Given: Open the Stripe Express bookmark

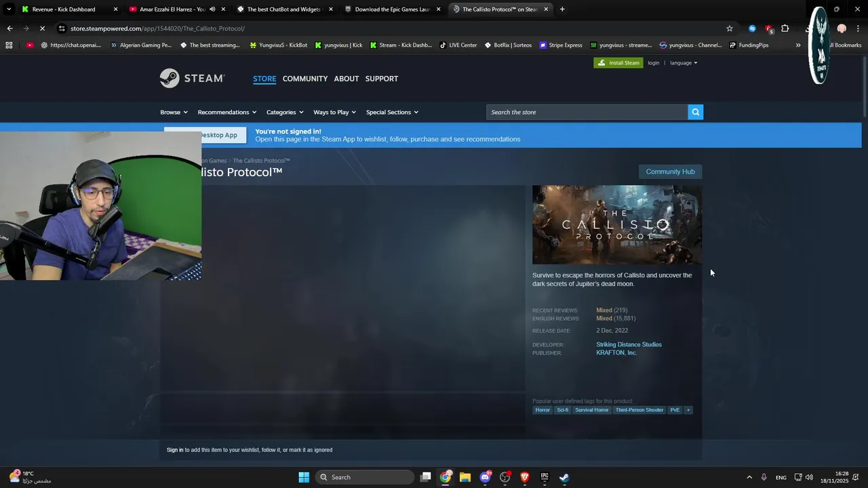Looking at the screenshot, I should [x=561, y=45].
